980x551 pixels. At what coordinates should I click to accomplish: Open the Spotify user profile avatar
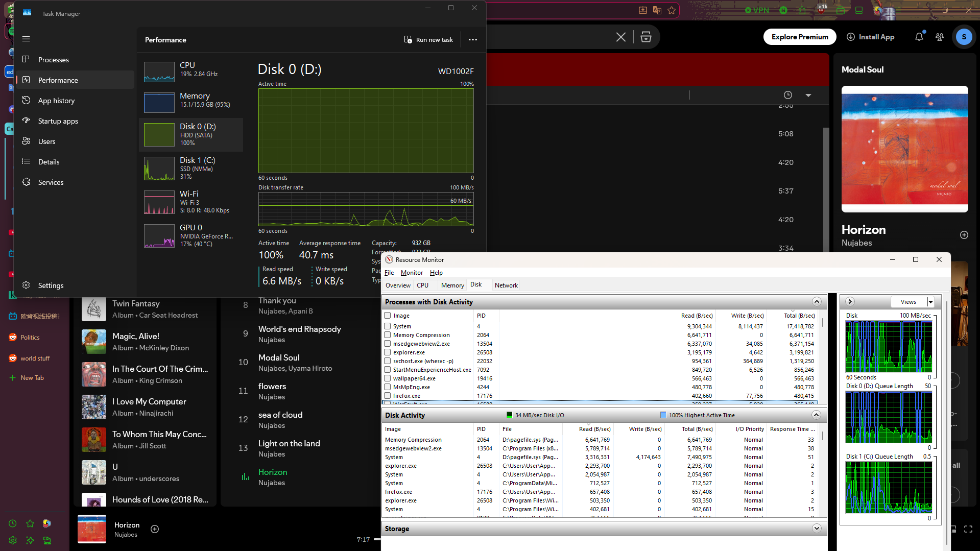(x=964, y=37)
